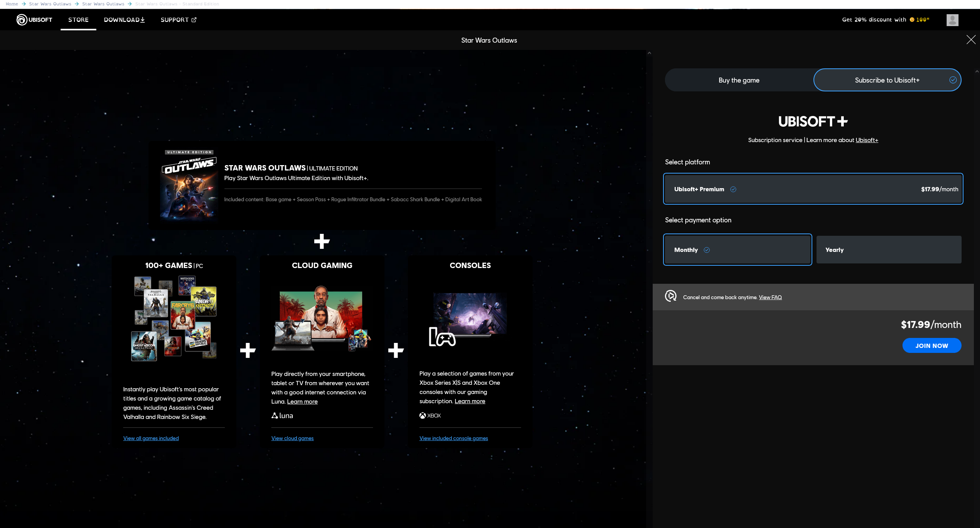
Task: Click the console controller icon
Action: click(442, 337)
